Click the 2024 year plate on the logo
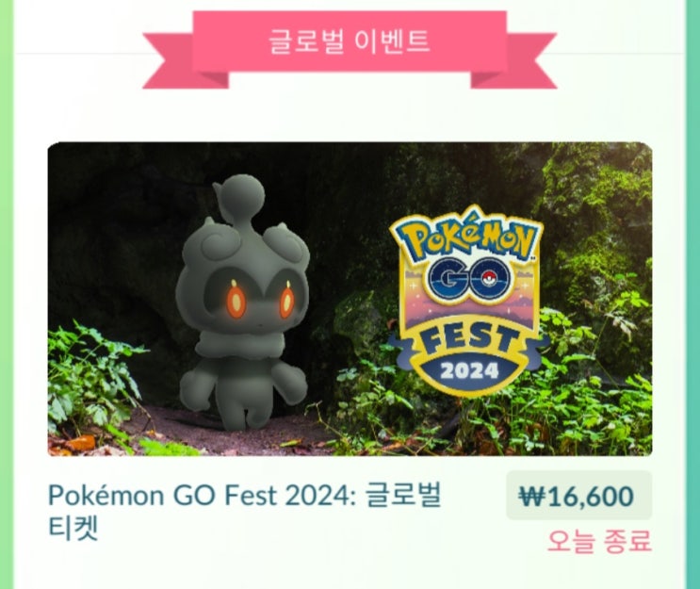 coord(469,370)
